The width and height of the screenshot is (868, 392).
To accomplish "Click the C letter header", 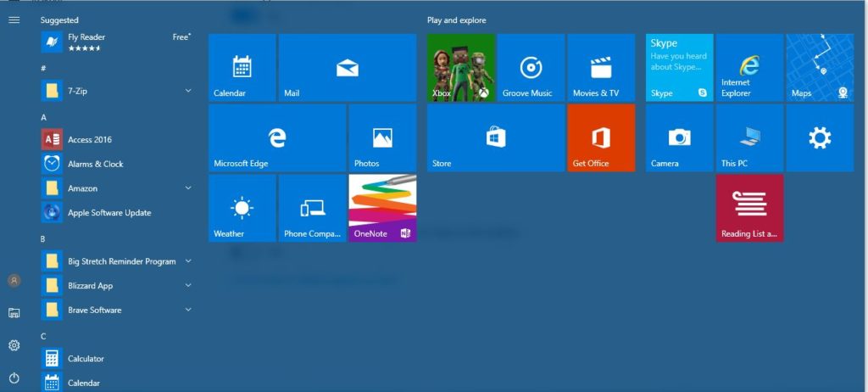I will (43, 337).
